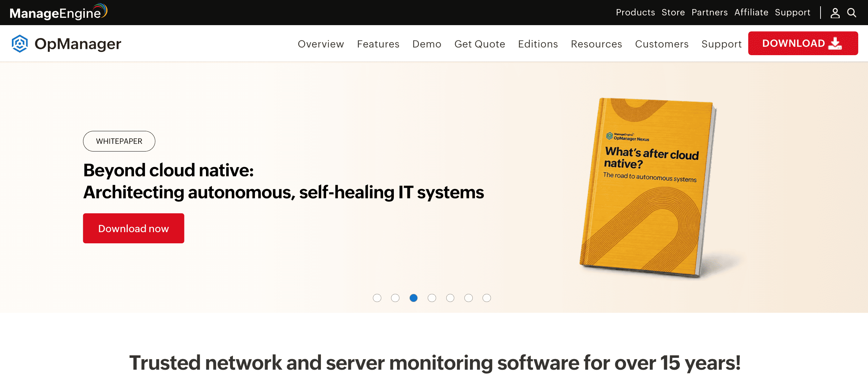Click the orange whitepaper book cover
This screenshot has height=384, width=868.
tap(648, 188)
